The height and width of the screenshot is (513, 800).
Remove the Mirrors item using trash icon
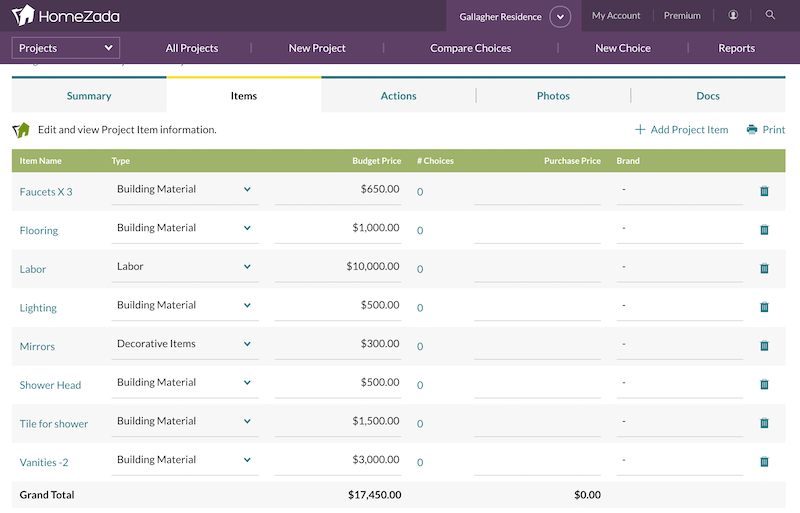pyautogui.click(x=764, y=346)
